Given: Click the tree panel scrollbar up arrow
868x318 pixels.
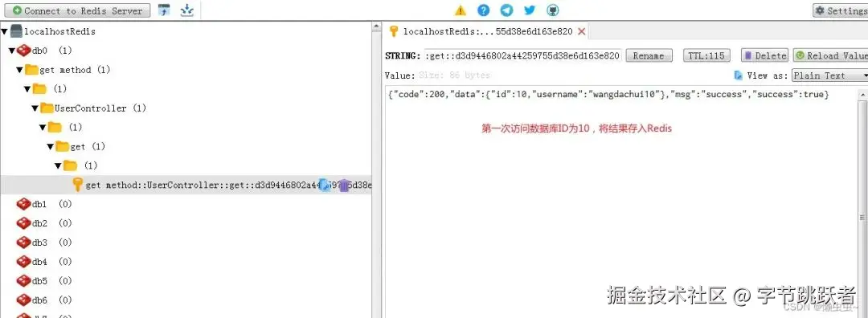Looking at the screenshot, I should point(376,26).
